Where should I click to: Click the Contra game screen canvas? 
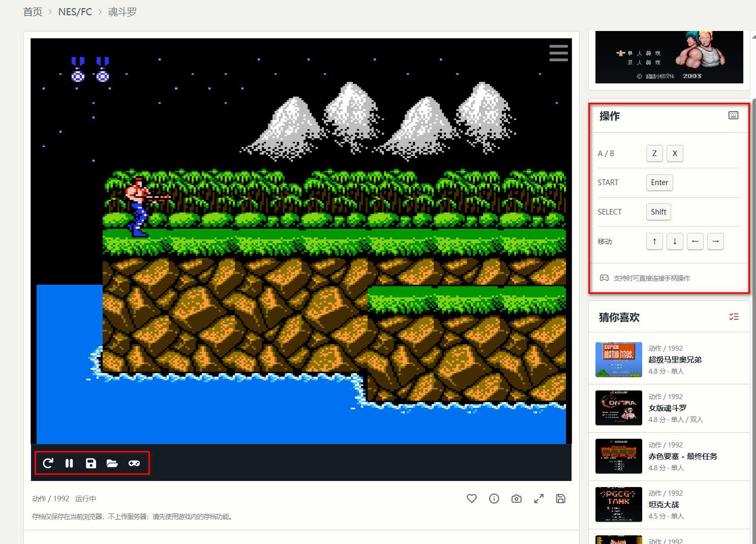(301, 241)
